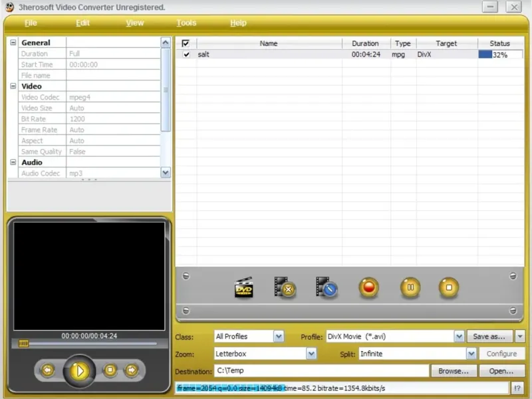Play the preview video
Image resolution: width=532 pixels, height=399 pixels.
tap(79, 371)
